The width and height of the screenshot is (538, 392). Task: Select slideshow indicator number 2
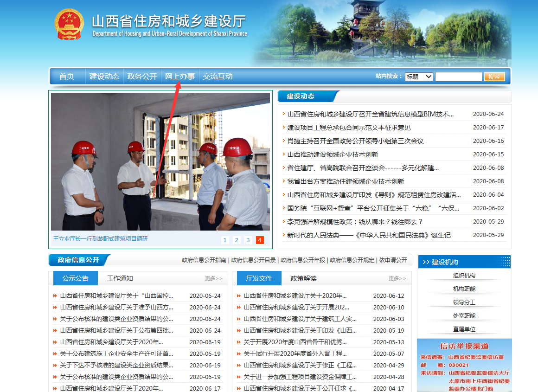tap(237, 240)
